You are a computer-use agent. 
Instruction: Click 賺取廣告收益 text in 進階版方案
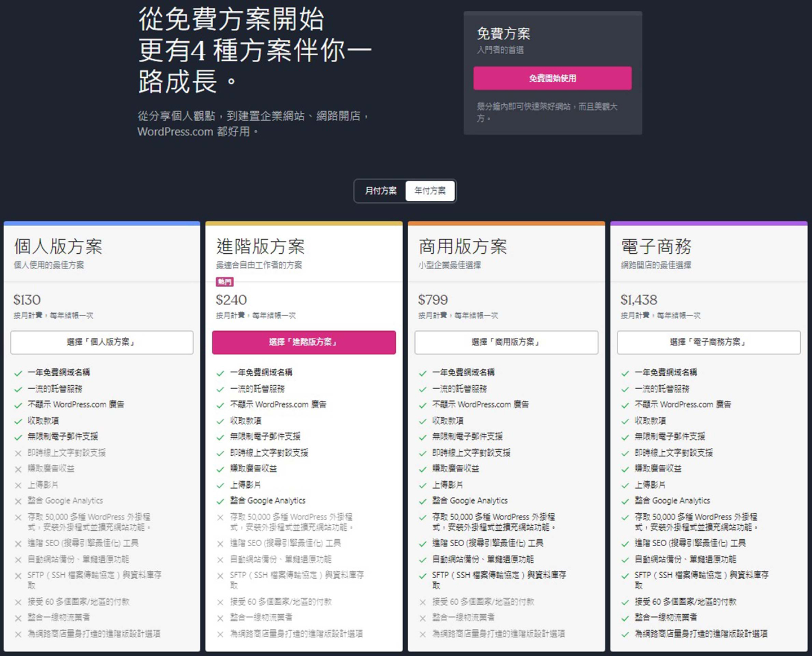[x=253, y=468]
